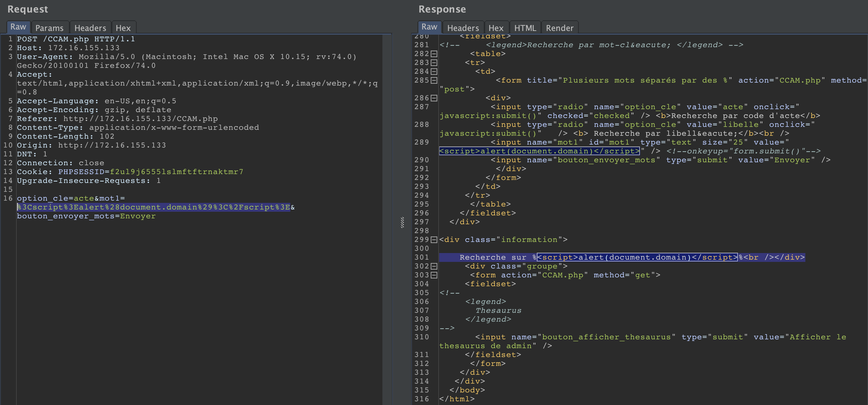Collapse the form block on line 285

434,80
